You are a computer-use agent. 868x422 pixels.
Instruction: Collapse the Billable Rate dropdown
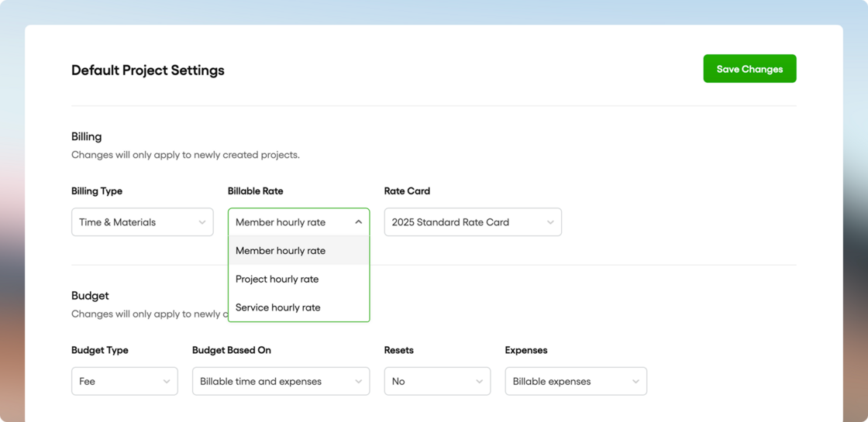tap(298, 221)
